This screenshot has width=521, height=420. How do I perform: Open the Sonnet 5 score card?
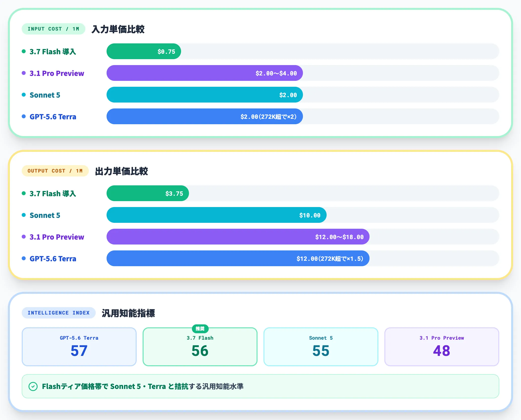click(321, 347)
